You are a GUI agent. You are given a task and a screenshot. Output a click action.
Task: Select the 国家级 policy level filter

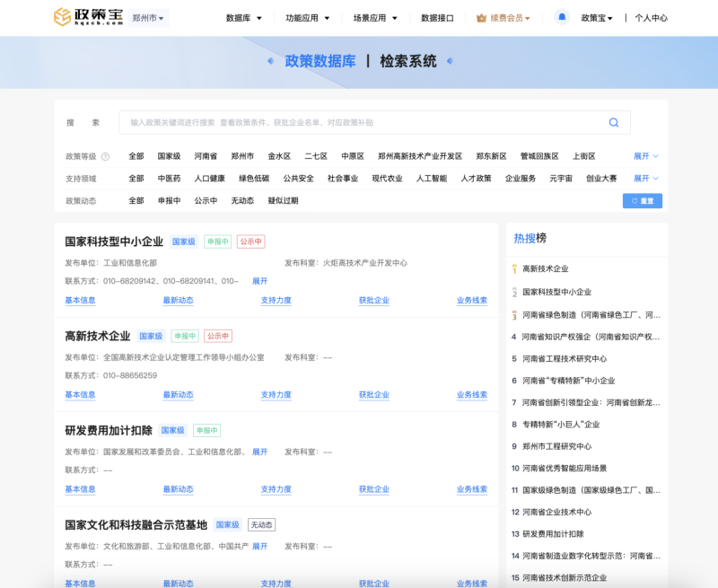click(169, 156)
